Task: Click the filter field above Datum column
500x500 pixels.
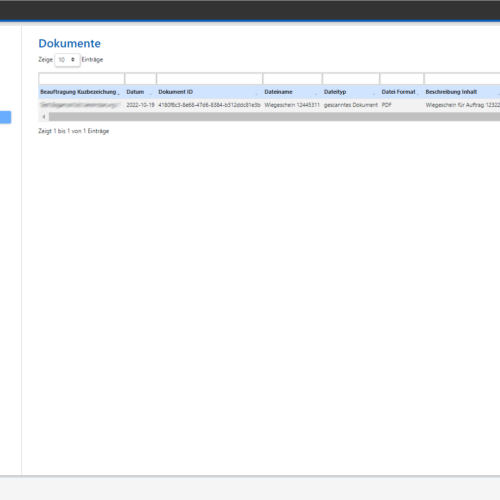Action: (x=140, y=79)
